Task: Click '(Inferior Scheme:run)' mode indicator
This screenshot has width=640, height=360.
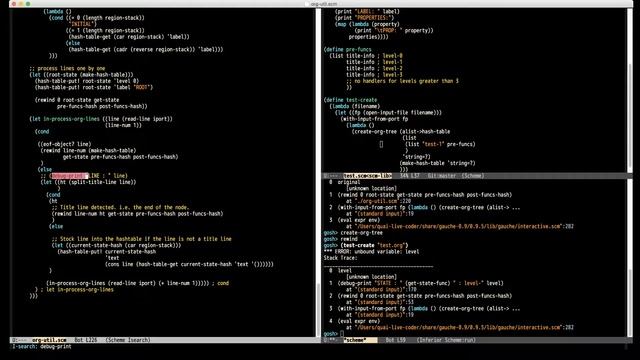Action: (446, 340)
